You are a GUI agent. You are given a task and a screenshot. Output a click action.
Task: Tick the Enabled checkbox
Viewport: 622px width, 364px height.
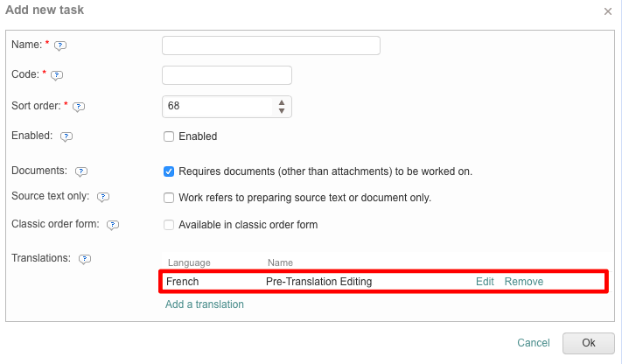170,136
